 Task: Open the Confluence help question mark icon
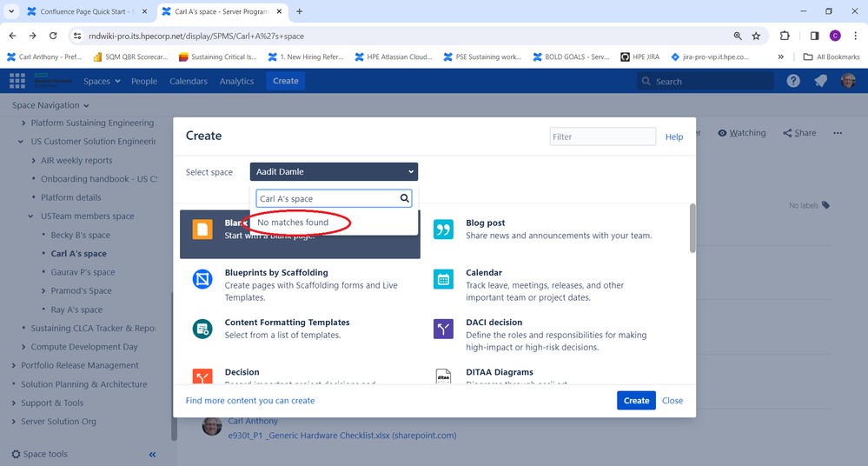(793, 81)
